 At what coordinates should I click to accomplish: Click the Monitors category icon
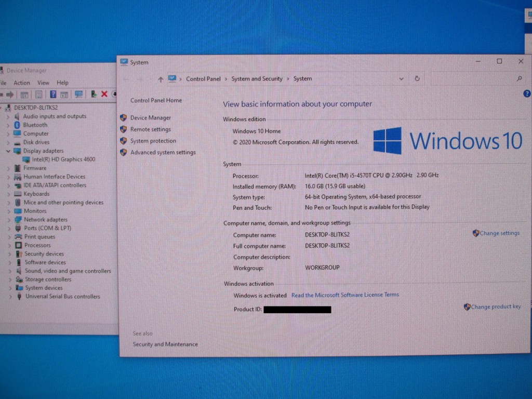(18, 211)
